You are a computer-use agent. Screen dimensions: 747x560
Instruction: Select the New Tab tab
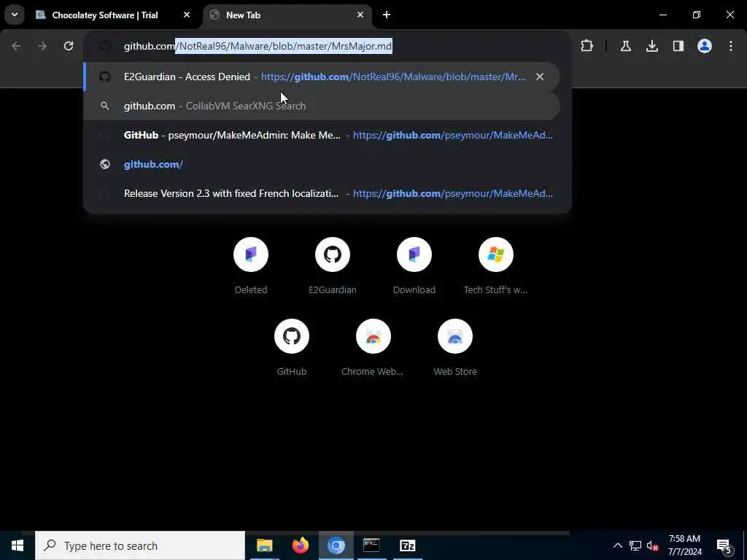(x=287, y=15)
